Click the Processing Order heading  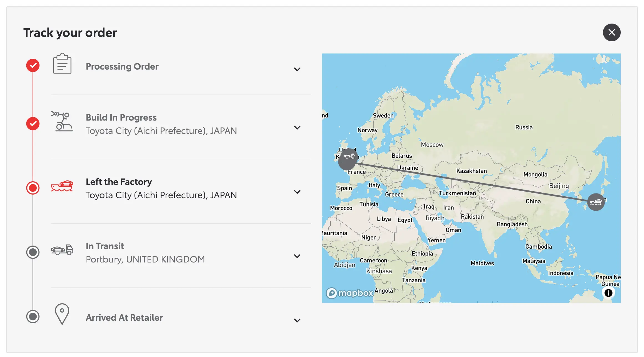(122, 67)
